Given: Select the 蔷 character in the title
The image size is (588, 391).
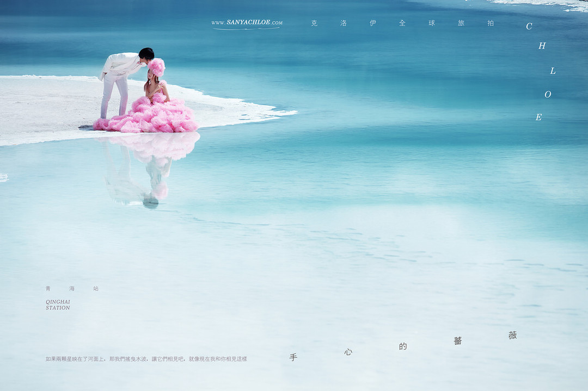Looking at the screenshot, I should click(x=458, y=341).
